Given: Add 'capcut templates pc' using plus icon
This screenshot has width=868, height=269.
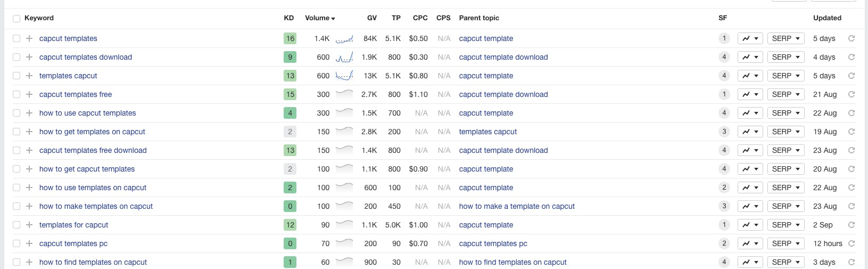Looking at the screenshot, I should coord(29,243).
